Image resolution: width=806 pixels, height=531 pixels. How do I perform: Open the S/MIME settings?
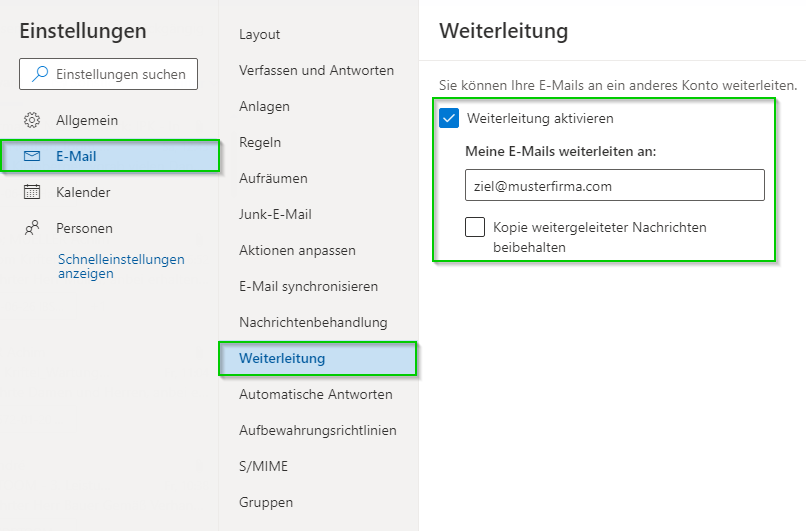tap(263, 466)
